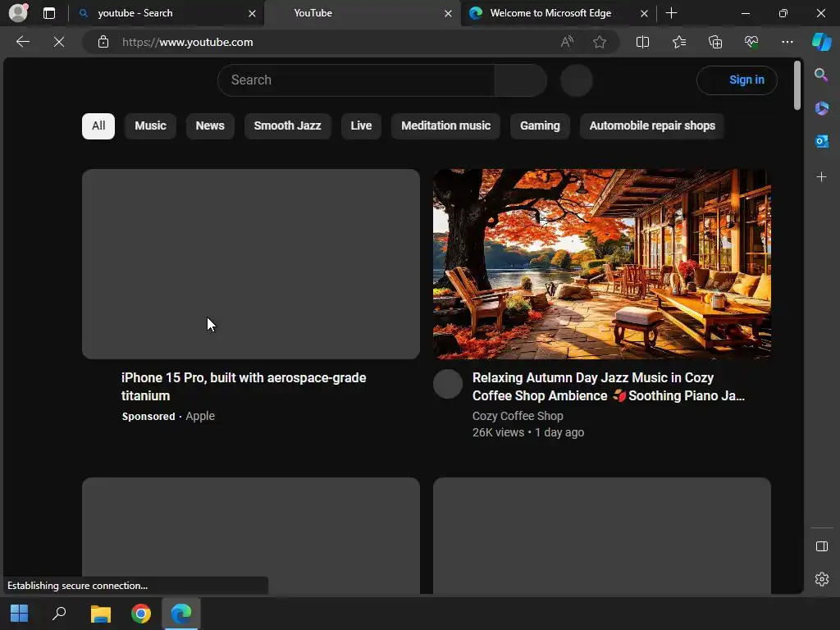Open a new tab with plus button
Image resolution: width=840 pixels, height=630 pixels.
coord(671,13)
